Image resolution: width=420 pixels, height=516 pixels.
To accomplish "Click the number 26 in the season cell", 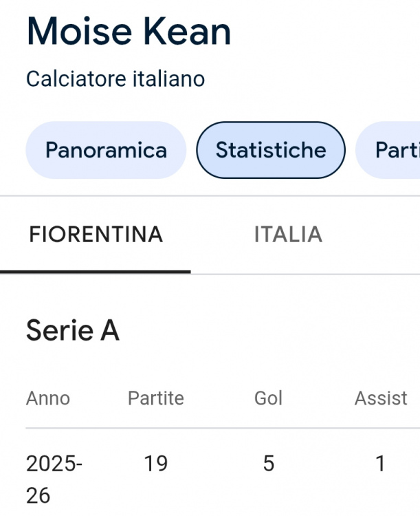I will pyautogui.click(x=38, y=495).
